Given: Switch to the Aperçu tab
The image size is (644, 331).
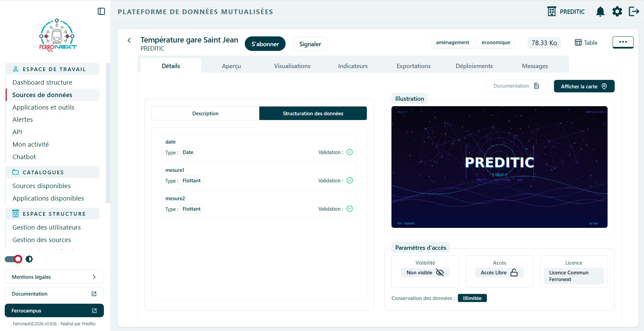Looking at the screenshot, I should point(232,66).
